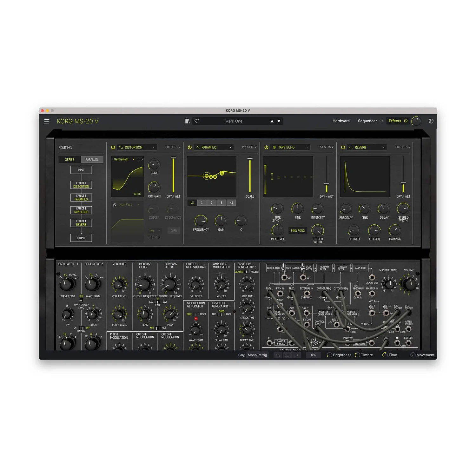Click the Distortion DRY / WET slider

point(173,175)
